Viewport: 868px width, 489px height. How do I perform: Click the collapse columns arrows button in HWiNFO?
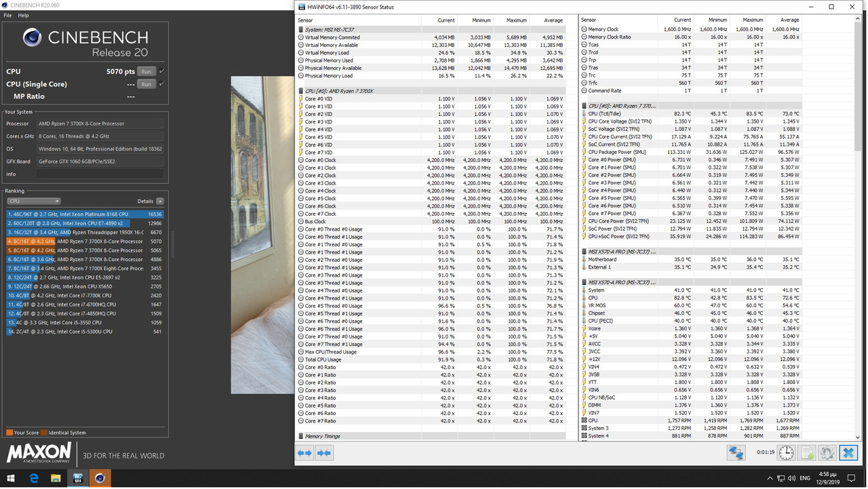pyautogui.click(x=324, y=453)
